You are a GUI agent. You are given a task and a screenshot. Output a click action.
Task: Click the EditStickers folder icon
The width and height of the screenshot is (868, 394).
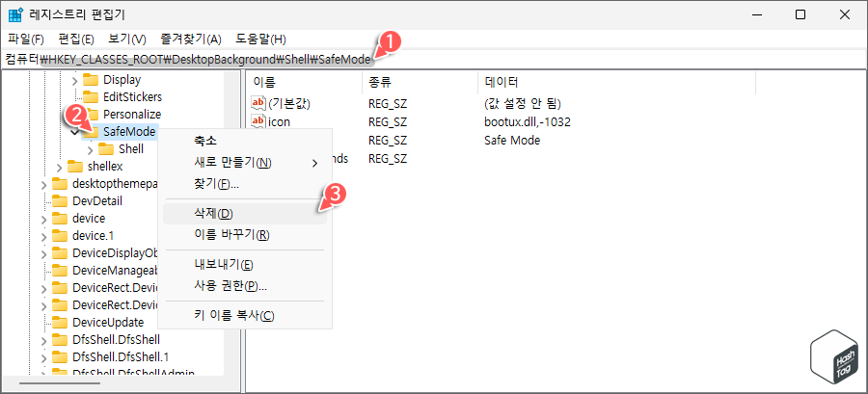tap(91, 96)
